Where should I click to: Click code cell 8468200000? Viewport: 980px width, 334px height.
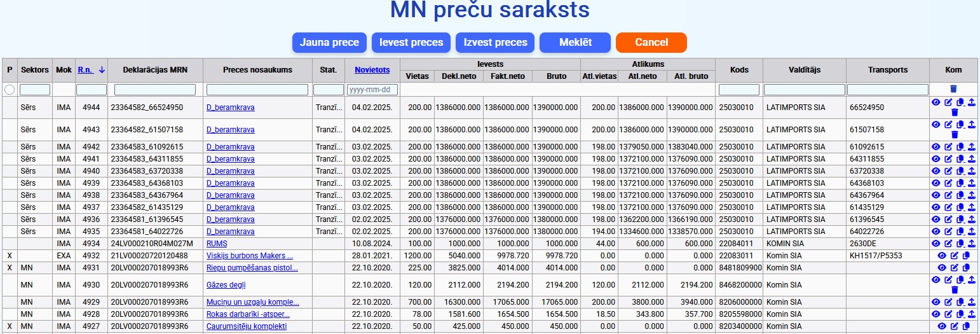(740, 285)
